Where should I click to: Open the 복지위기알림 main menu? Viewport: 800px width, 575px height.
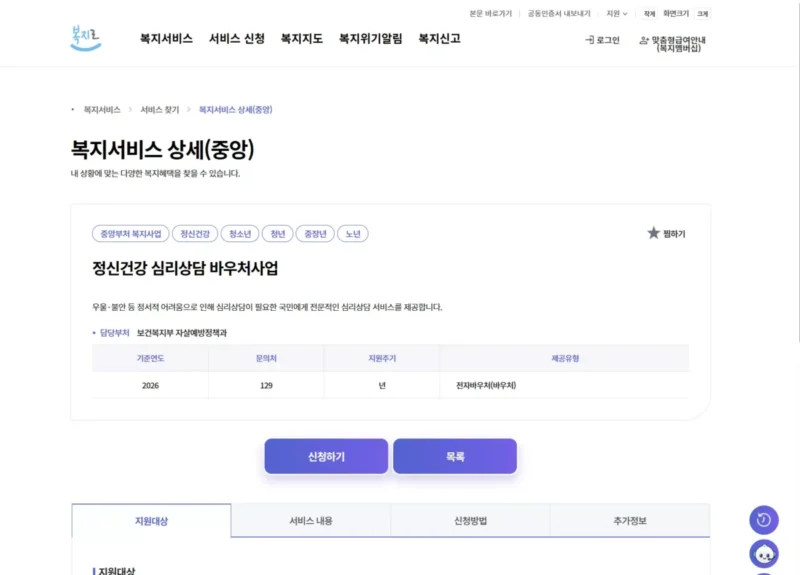click(370, 39)
